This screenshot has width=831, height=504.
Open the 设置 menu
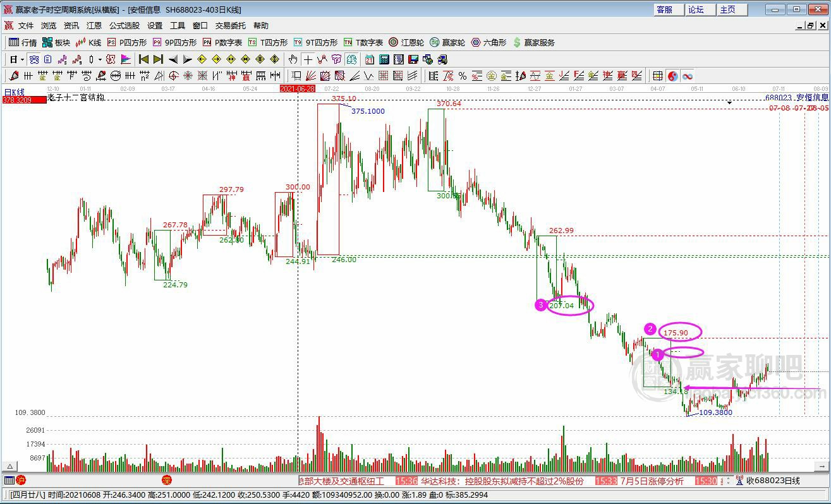point(155,26)
